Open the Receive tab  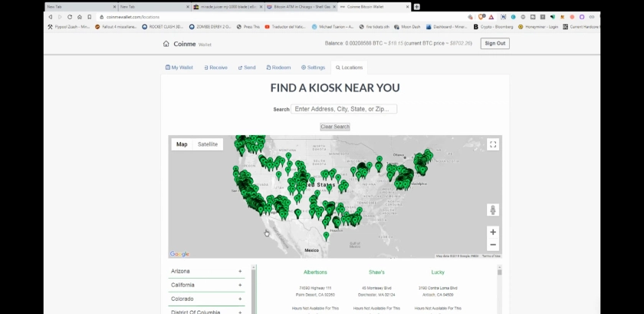coord(215,68)
